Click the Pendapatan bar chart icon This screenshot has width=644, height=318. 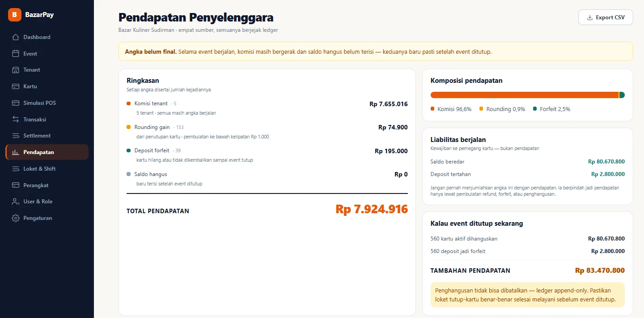coord(16,152)
